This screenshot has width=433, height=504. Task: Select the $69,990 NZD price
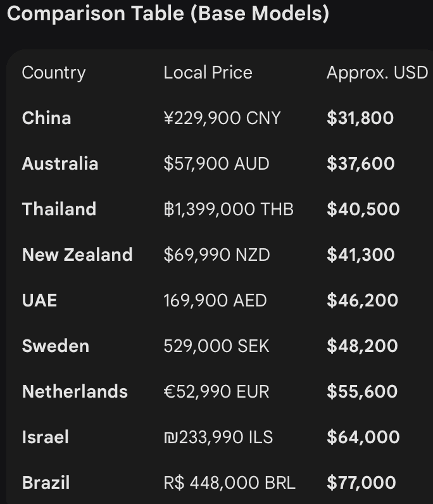pos(216,255)
